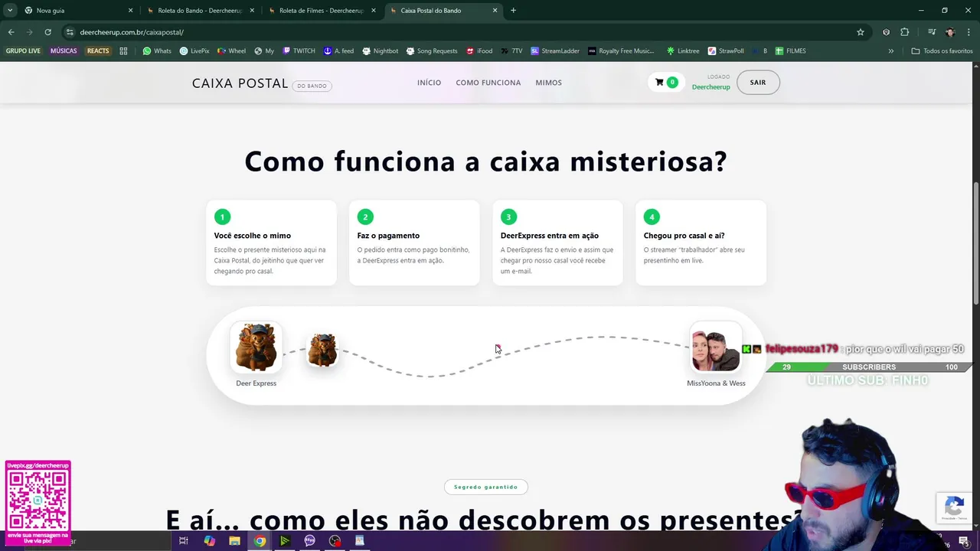Open Copilot from the taskbar
Image resolution: width=980 pixels, height=551 pixels.
pos(209,541)
